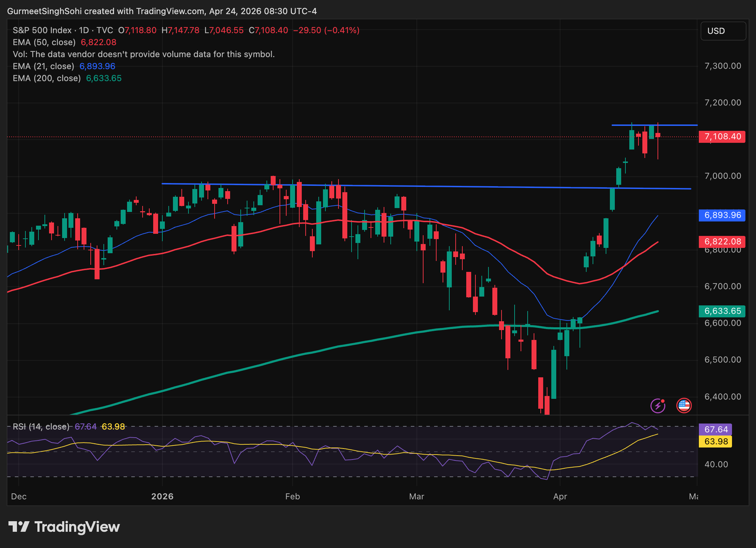Open the USD currency selector
Screen dimensions: 756x548
click(723, 31)
